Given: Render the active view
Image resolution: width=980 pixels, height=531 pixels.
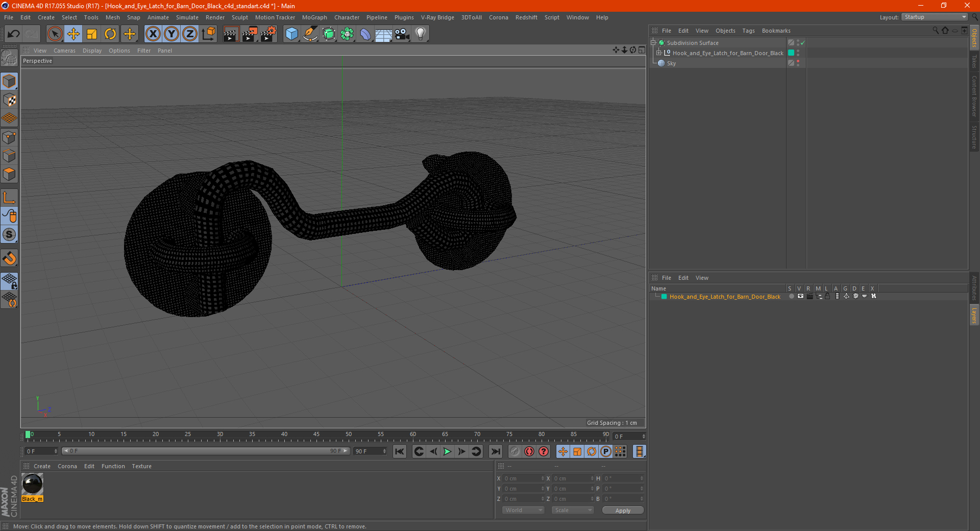Looking at the screenshot, I should pos(231,34).
